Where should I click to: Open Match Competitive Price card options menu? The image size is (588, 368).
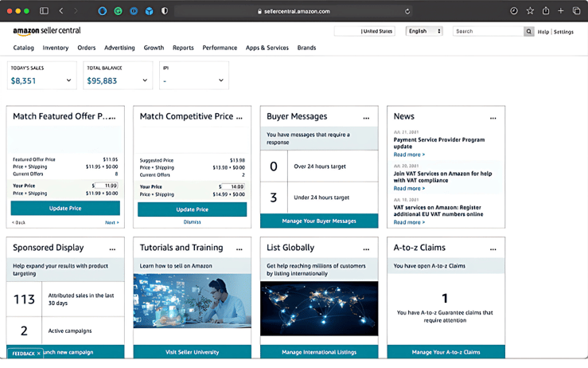[239, 118]
